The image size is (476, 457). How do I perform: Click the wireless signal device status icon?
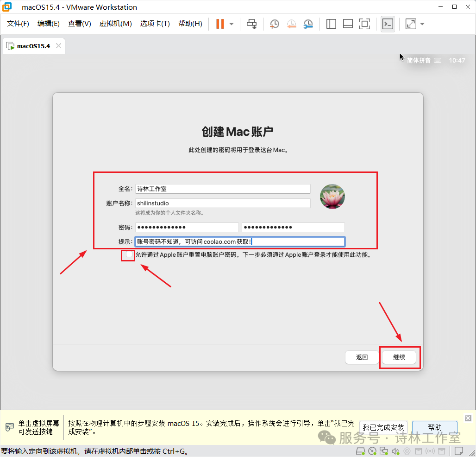430,451
